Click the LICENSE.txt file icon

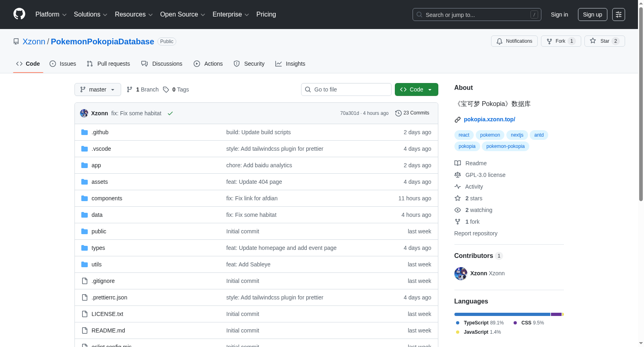[x=85, y=314]
